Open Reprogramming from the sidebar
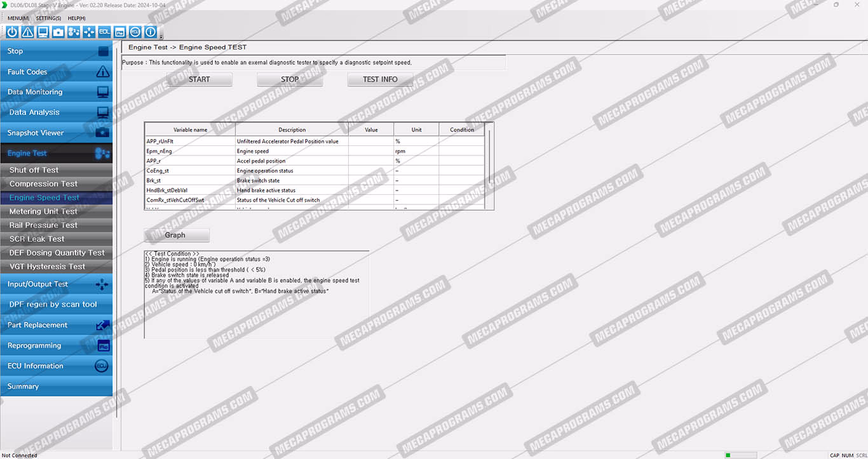 pos(57,345)
